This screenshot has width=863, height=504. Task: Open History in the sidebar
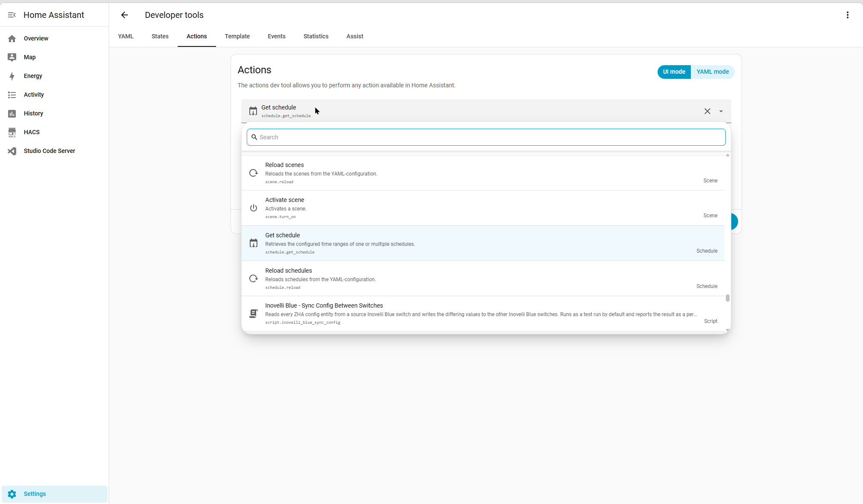coord(55,113)
